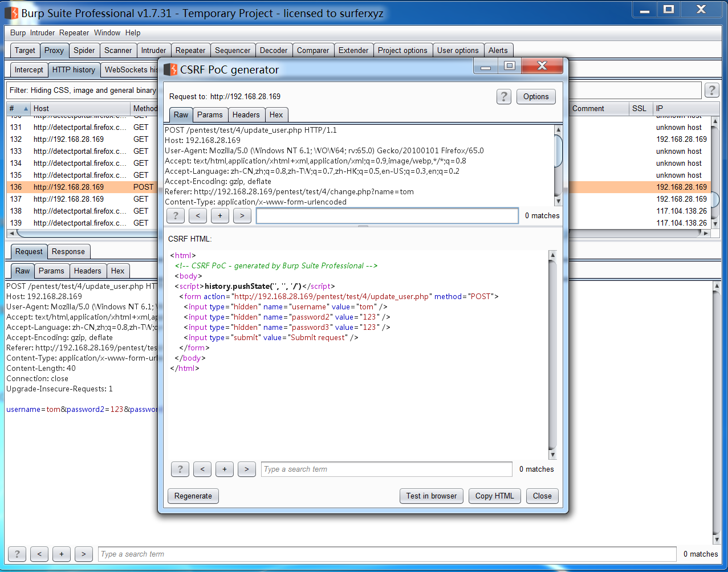Switch to the Response tab in main window

(68, 251)
